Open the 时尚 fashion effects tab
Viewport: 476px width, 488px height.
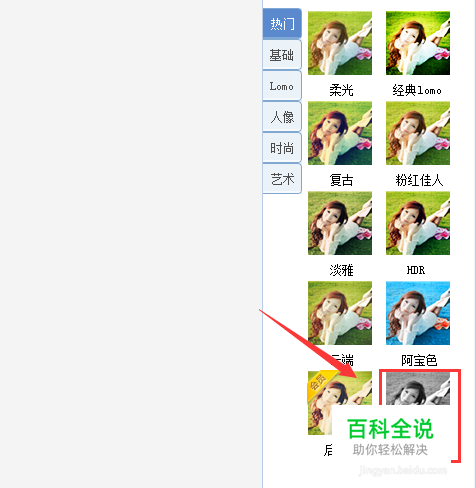click(282, 148)
